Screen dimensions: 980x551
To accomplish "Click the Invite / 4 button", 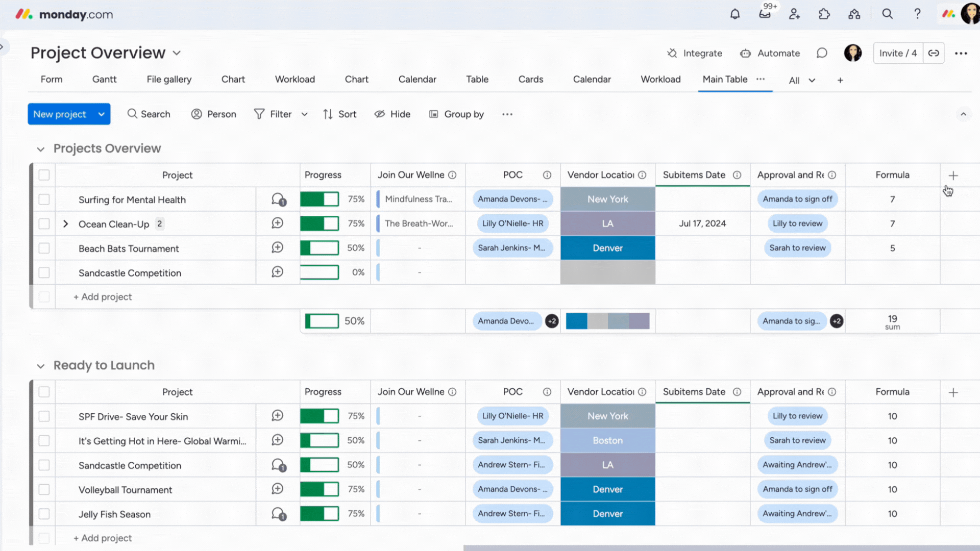I will click(x=898, y=53).
